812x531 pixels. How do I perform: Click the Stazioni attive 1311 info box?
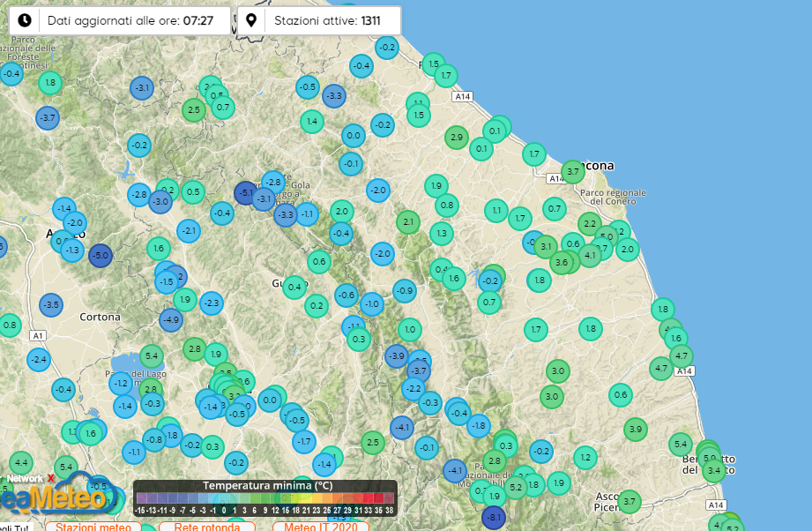pyautogui.click(x=319, y=20)
